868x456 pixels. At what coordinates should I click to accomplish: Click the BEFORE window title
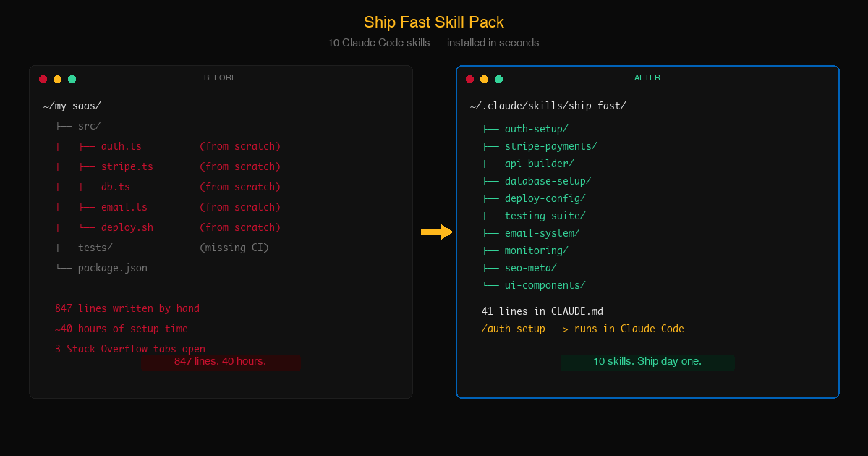point(220,77)
